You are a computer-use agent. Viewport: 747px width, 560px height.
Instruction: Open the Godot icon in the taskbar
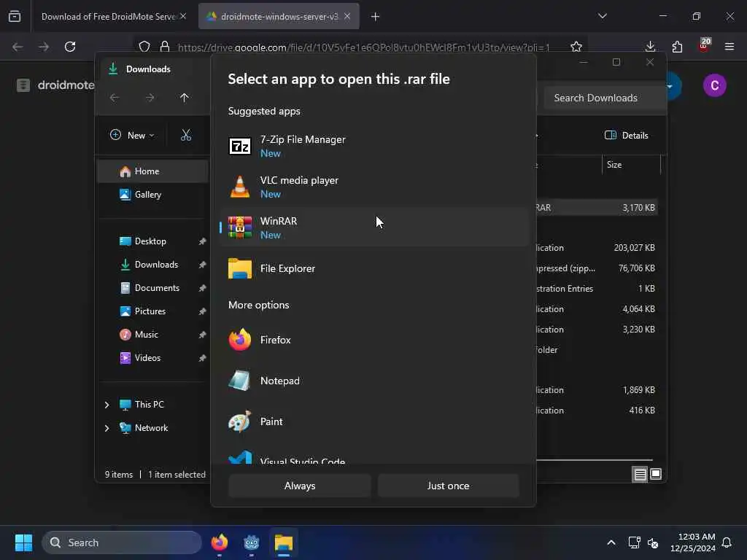252,542
